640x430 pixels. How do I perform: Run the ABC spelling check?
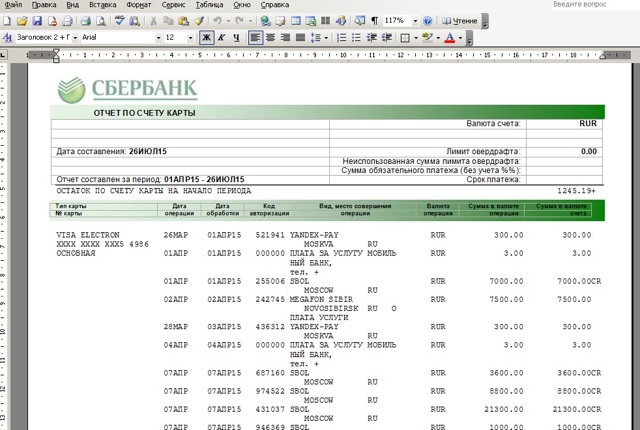(119, 21)
